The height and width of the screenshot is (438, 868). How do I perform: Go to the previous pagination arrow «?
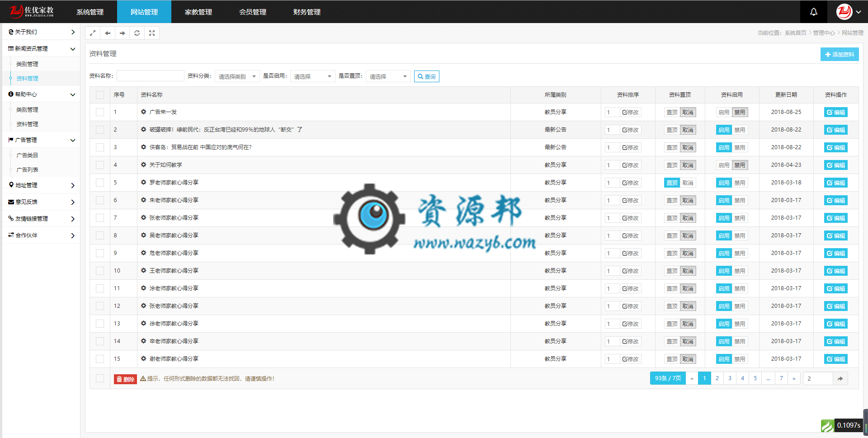(x=692, y=378)
